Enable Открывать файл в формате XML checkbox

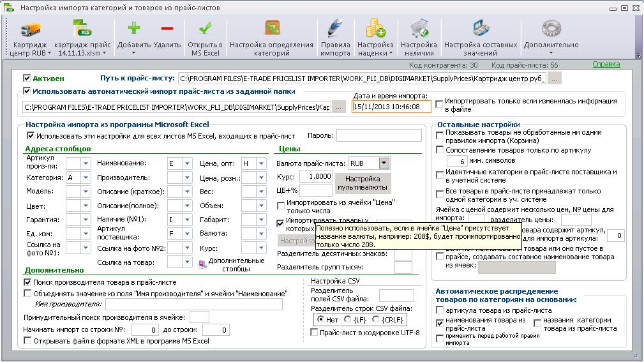coord(27,341)
